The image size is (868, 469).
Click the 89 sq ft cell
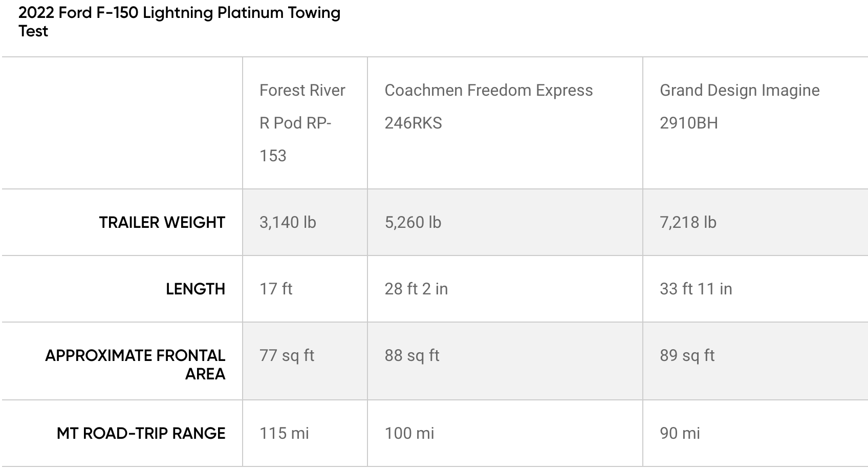tap(687, 355)
